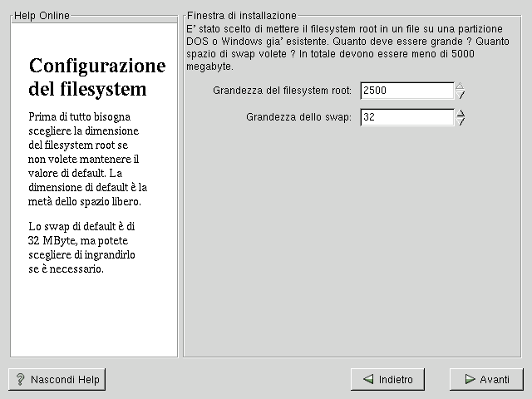Click the "Grandezza del filesystem root:" label
The width and height of the screenshot is (532, 399).
(x=283, y=91)
